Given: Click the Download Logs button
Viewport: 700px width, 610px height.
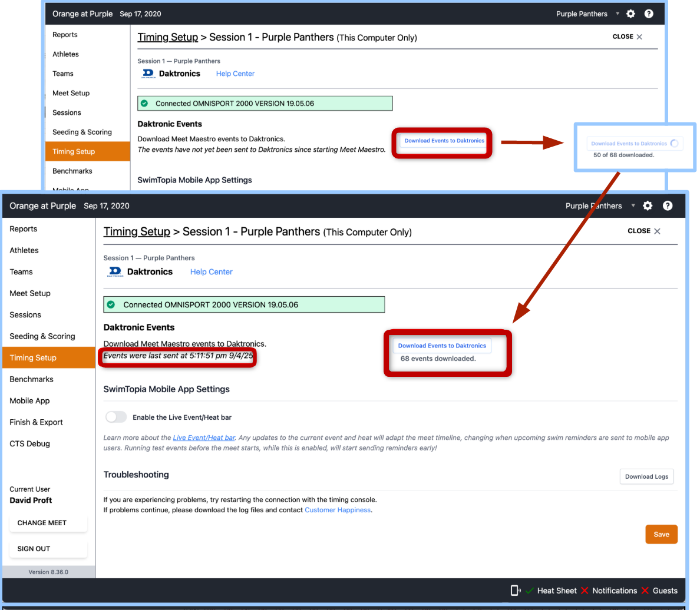Looking at the screenshot, I should [646, 476].
